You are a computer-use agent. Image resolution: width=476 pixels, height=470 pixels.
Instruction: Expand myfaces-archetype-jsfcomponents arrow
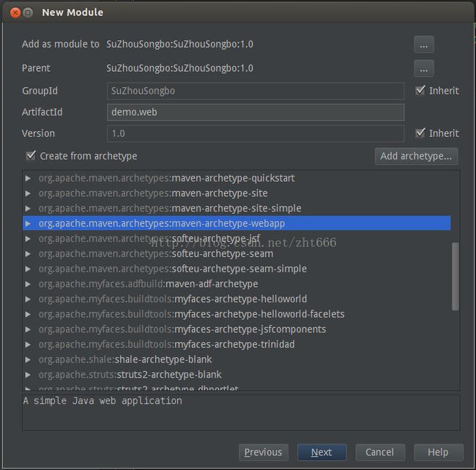[x=28, y=329]
